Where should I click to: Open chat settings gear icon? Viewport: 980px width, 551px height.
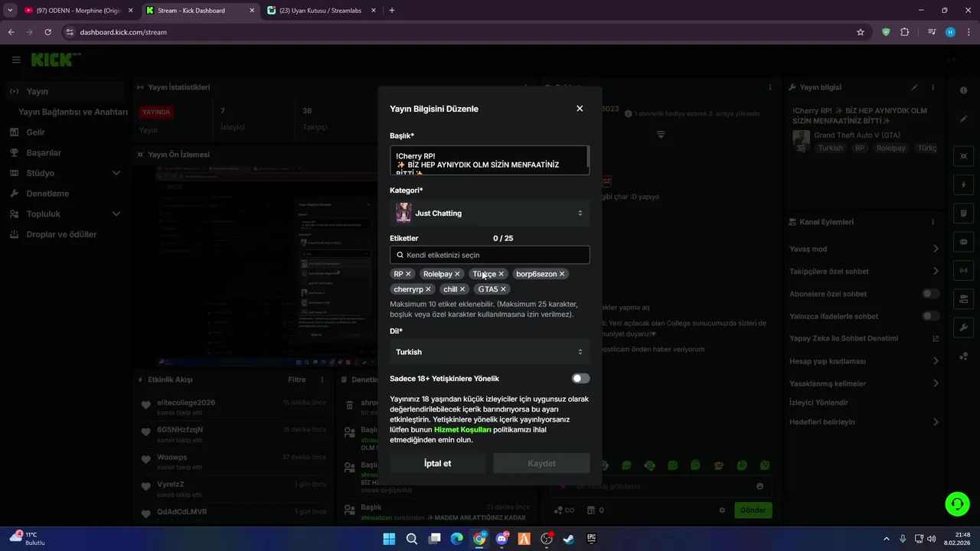point(722,510)
